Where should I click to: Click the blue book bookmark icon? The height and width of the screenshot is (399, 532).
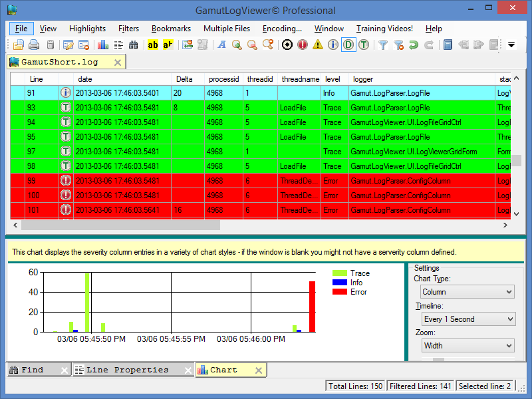click(x=448, y=45)
